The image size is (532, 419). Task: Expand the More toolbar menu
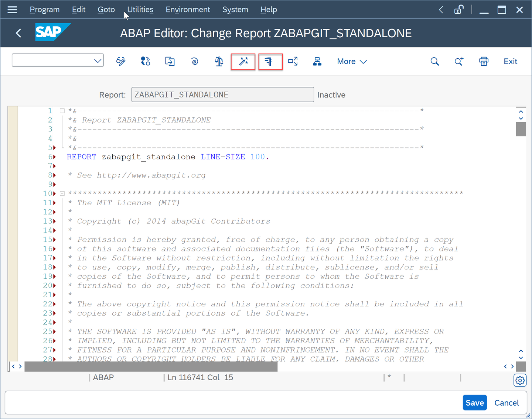point(352,62)
